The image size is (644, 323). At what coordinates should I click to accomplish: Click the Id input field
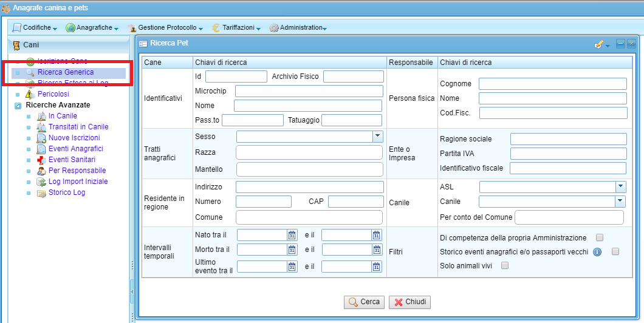[236, 76]
